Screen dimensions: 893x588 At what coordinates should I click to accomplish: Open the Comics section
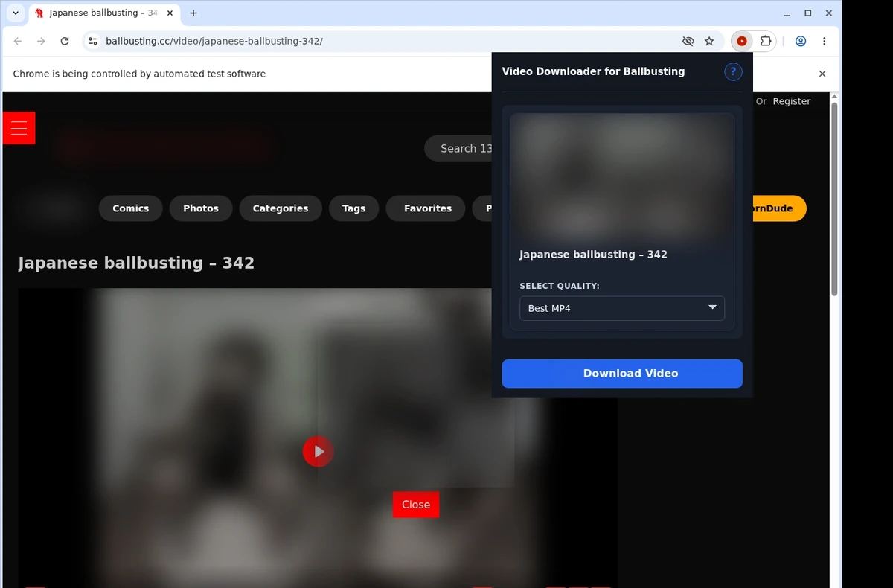point(131,208)
